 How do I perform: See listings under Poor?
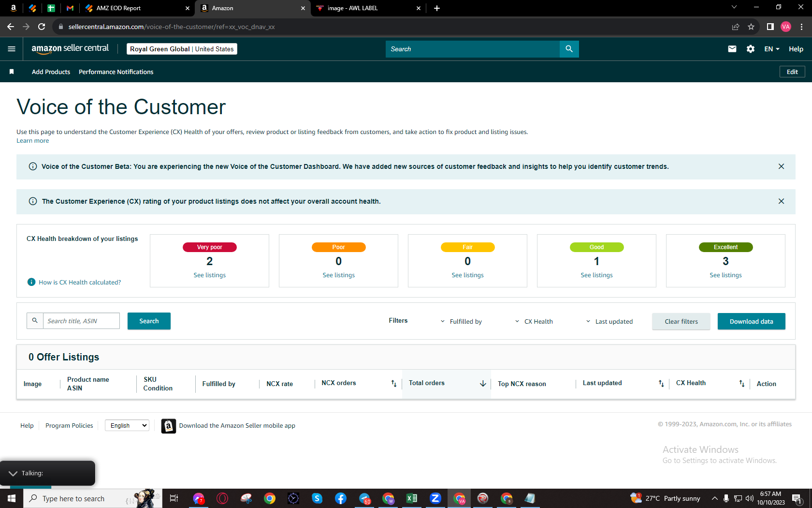[x=339, y=275]
